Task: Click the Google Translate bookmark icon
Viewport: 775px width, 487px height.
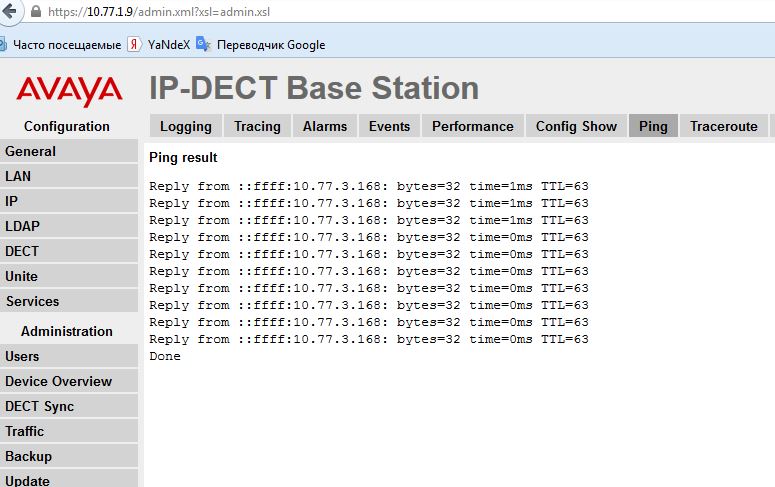Action: tap(203, 44)
